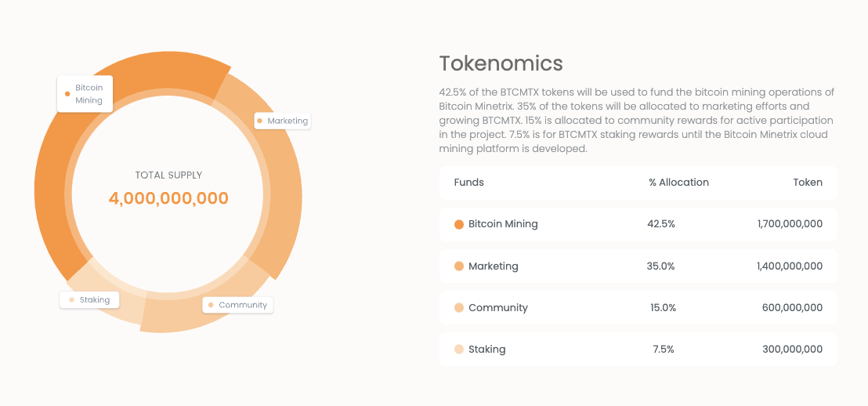868x406 pixels.
Task: Click the orange dot beside Bitcoin Mining row
Action: 459,224
